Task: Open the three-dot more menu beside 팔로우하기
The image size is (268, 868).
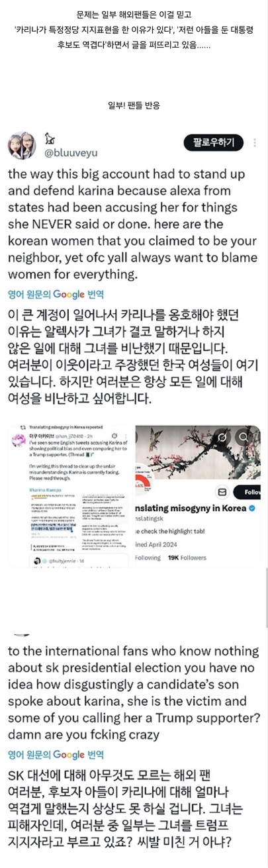Action: click(x=255, y=142)
